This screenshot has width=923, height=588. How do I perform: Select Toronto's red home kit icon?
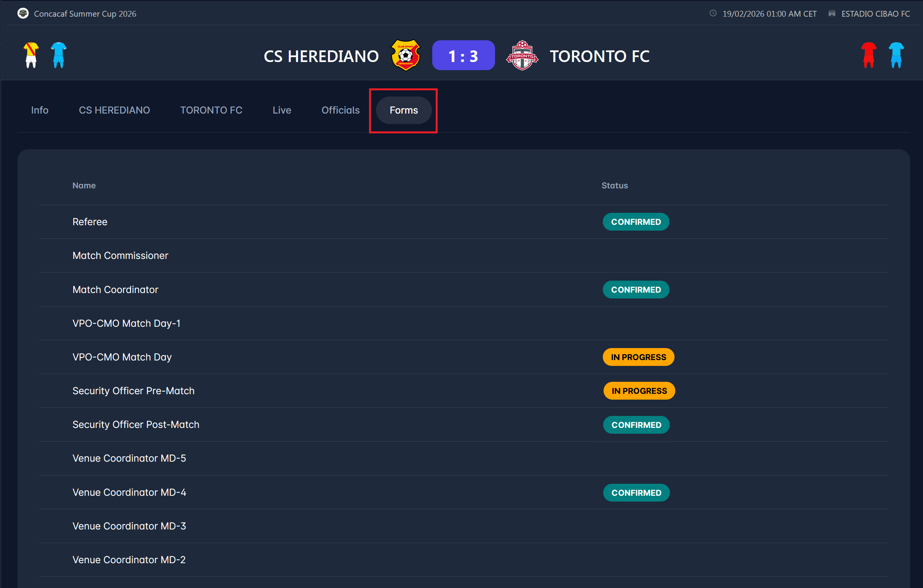[x=868, y=55]
